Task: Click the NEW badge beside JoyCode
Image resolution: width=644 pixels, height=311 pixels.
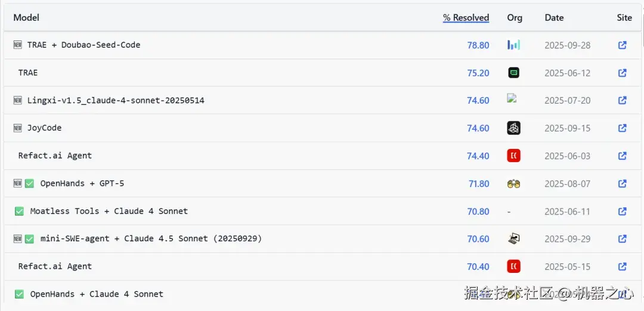Action: coord(18,128)
